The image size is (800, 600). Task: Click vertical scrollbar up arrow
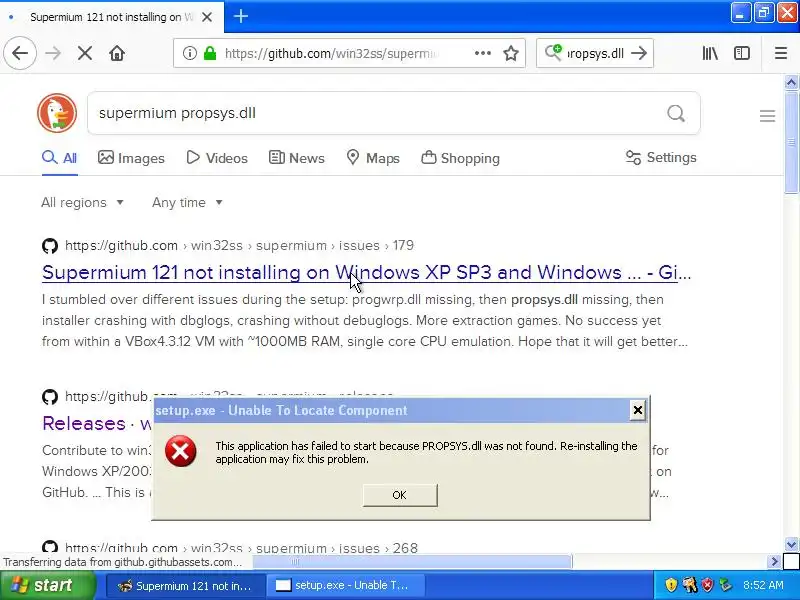(791, 82)
